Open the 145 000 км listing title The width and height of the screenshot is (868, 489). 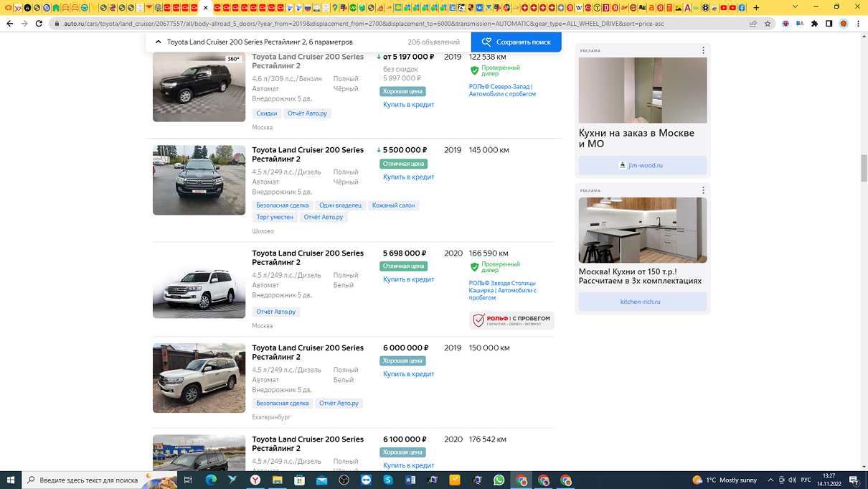[x=308, y=154]
